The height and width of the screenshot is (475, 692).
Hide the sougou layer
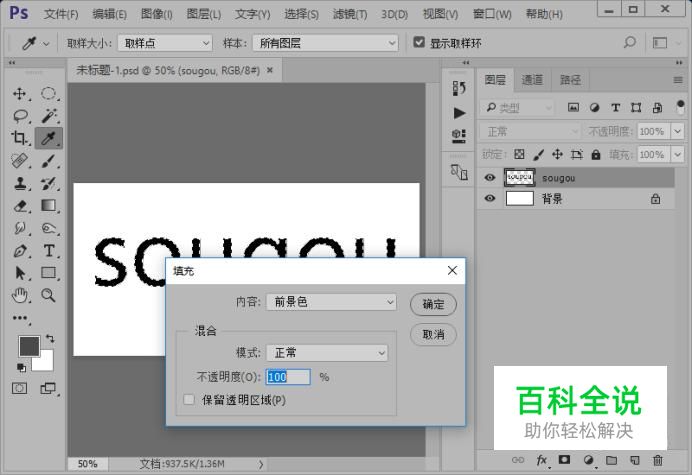(x=489, y=177)
